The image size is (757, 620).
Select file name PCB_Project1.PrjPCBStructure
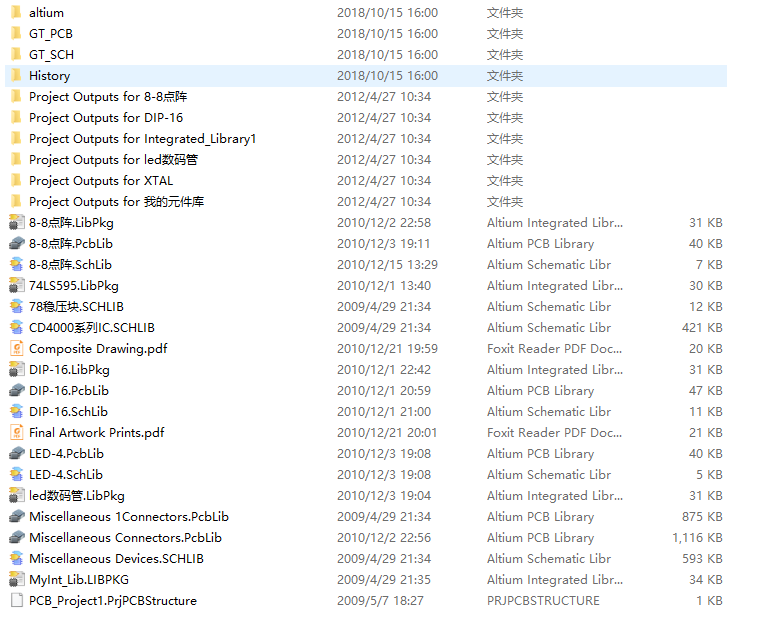(113, 601)
